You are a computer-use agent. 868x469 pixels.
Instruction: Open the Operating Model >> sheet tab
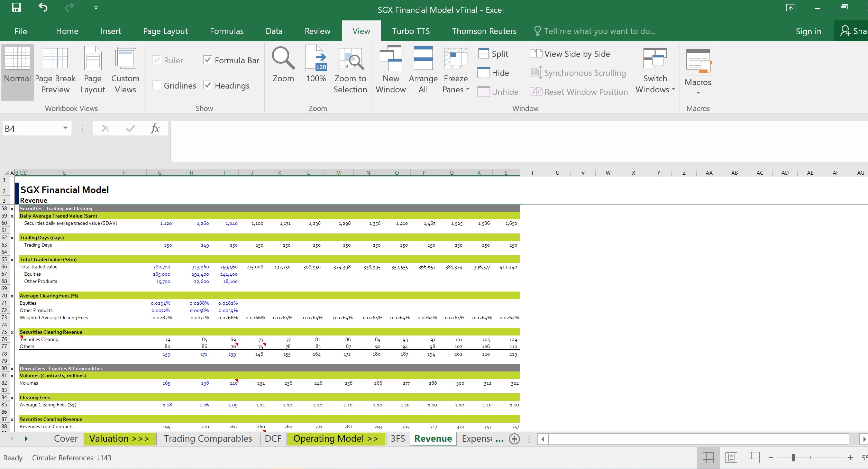[336, 439]
